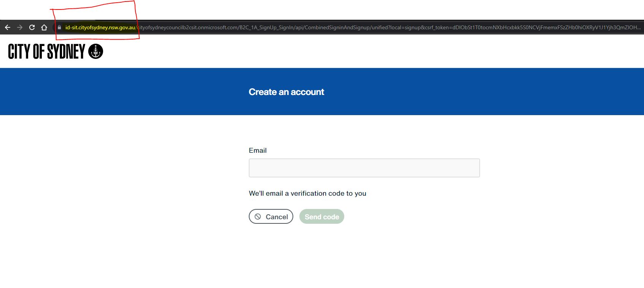
Task: Focus the Email input field
Action: 364,168
